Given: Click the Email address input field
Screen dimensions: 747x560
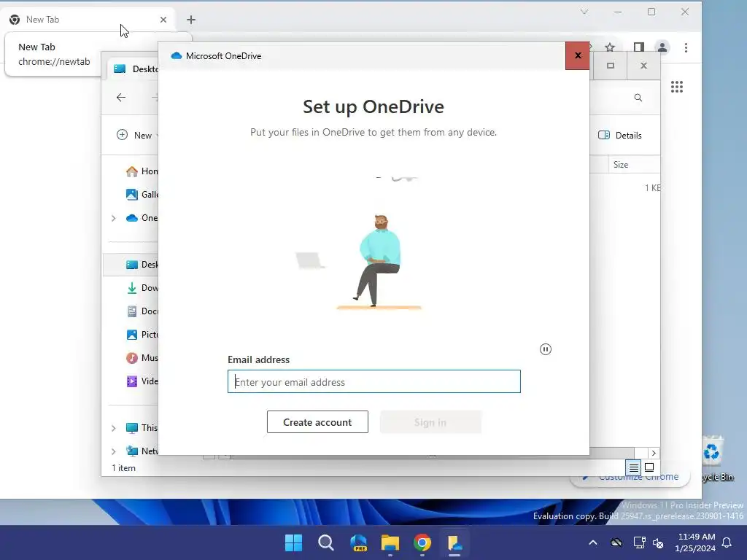Looking at the screenshot, I should [x=374, y=381].
